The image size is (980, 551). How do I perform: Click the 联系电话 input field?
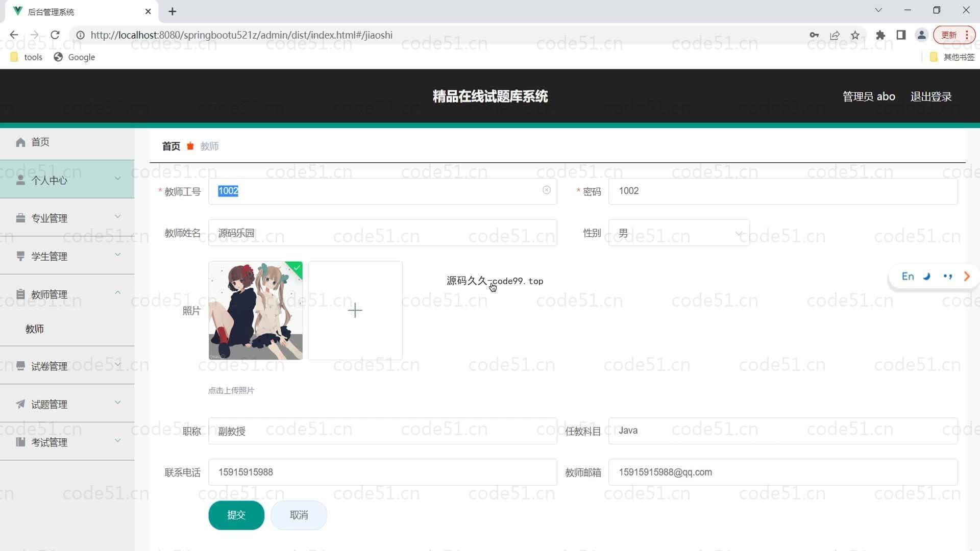[x=382, y=472]
